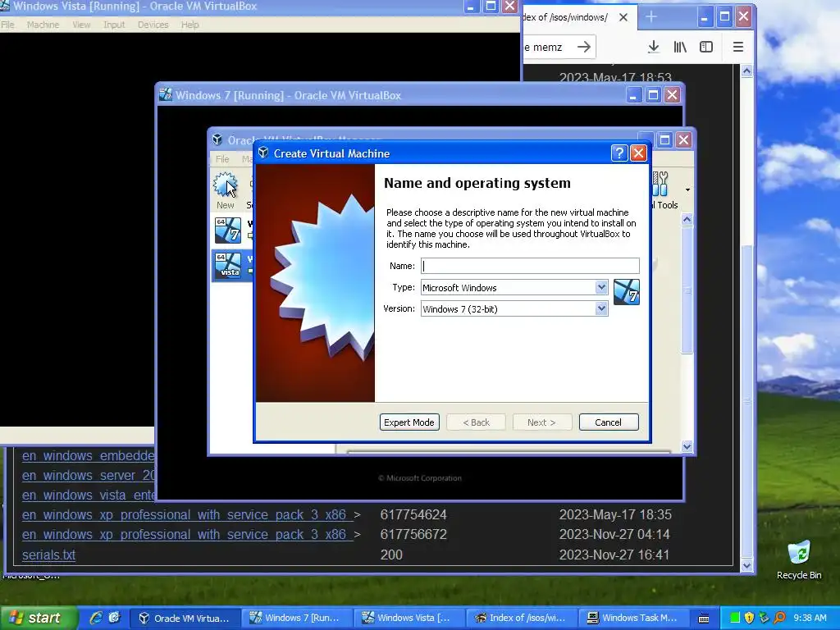840x630 pixels.
Task: Click the Windows start button
Action: click(x=39, y=618)
